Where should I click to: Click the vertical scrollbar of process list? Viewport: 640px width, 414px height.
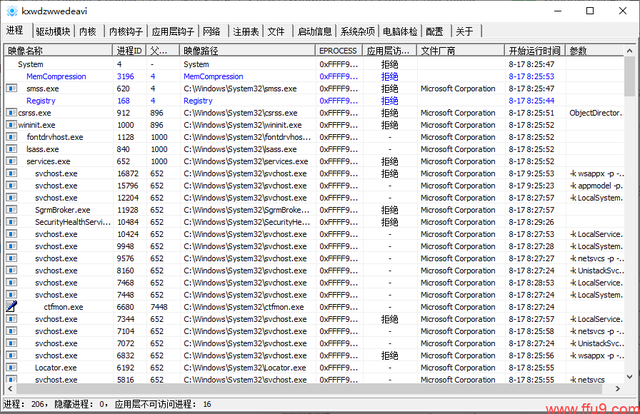(631, 200)
